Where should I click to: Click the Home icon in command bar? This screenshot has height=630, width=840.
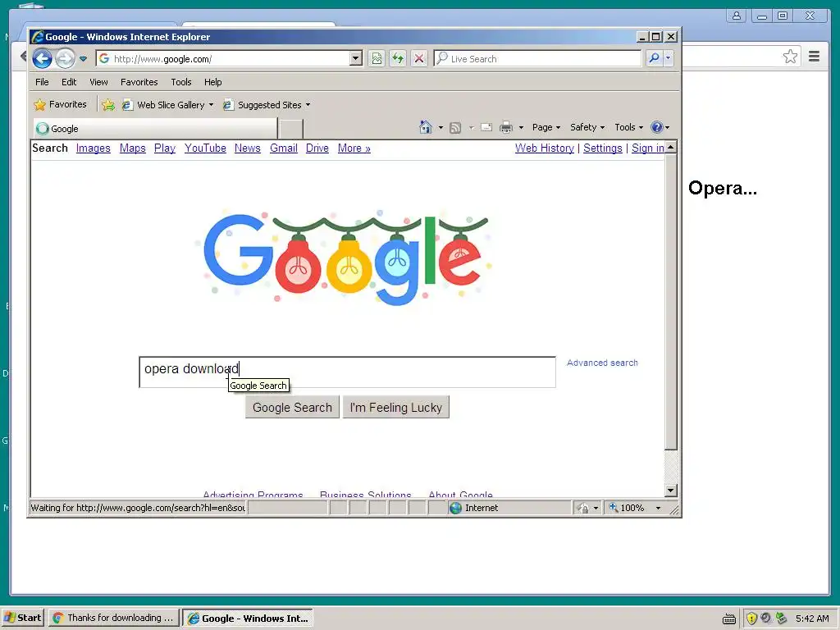pos(426,127)
